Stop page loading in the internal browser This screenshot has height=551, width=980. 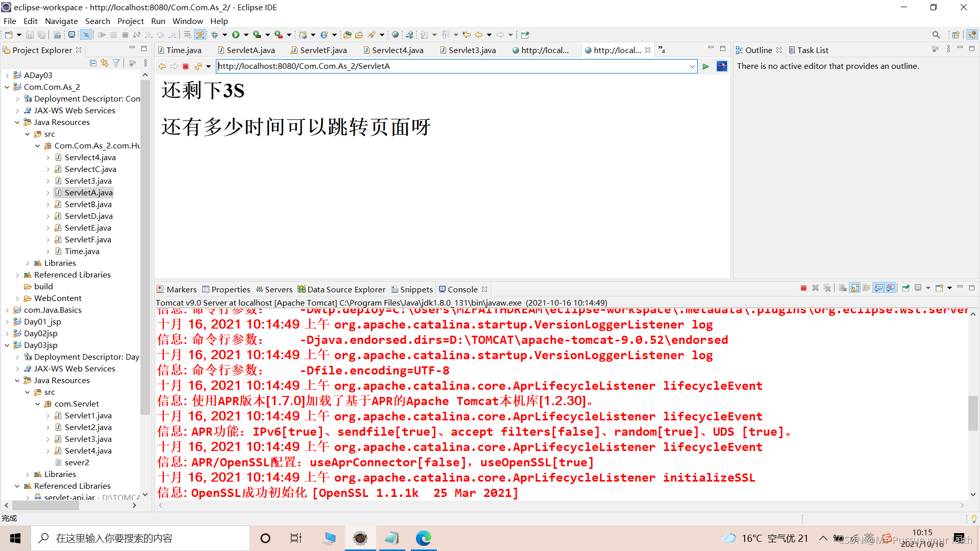(x=186, y=66)
